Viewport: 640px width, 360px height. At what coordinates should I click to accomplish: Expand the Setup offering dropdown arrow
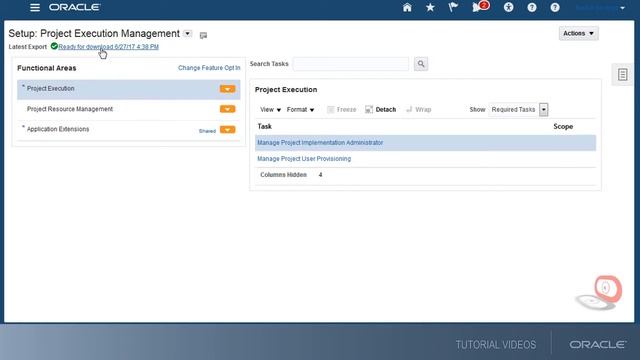point(187,33)
